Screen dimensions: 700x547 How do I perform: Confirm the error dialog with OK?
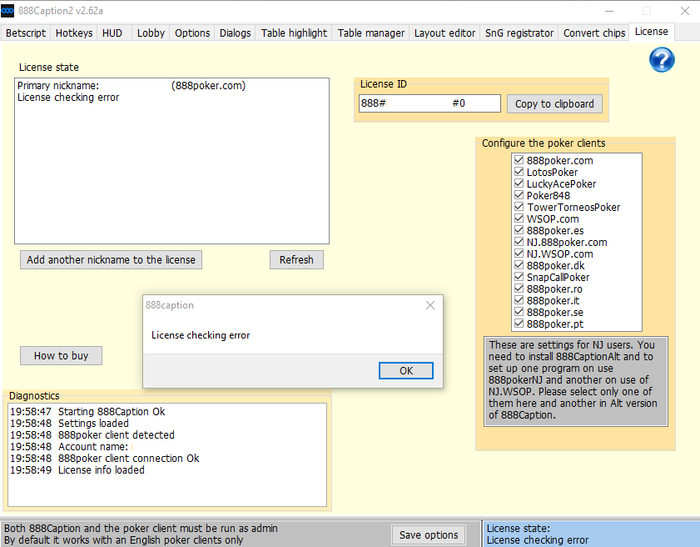[406, 371]
